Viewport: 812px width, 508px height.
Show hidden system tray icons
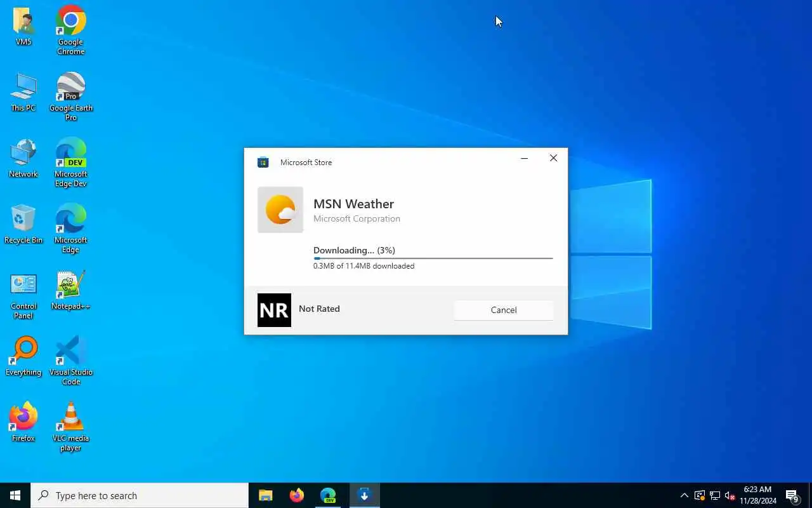point(684,495)
